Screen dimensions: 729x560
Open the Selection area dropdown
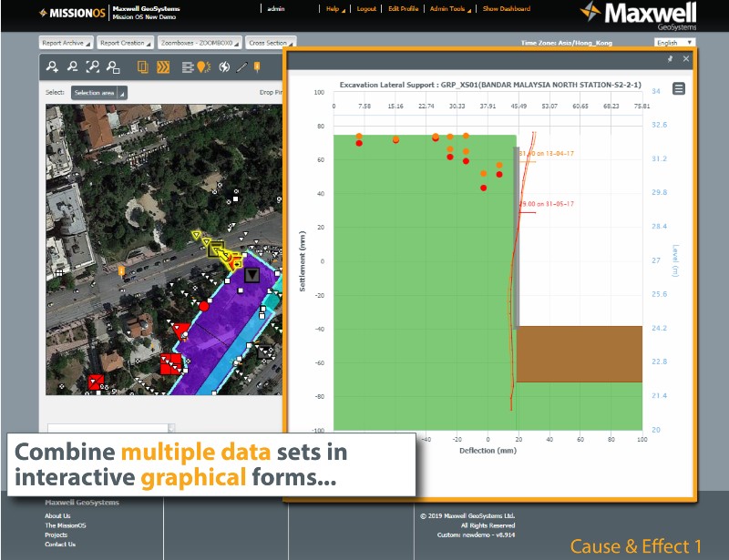[x=99, y=93]
